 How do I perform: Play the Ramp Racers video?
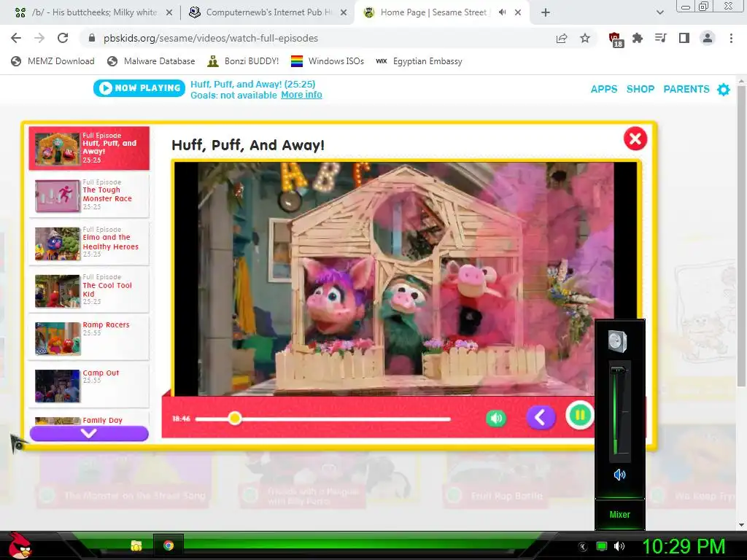(89, 338)
